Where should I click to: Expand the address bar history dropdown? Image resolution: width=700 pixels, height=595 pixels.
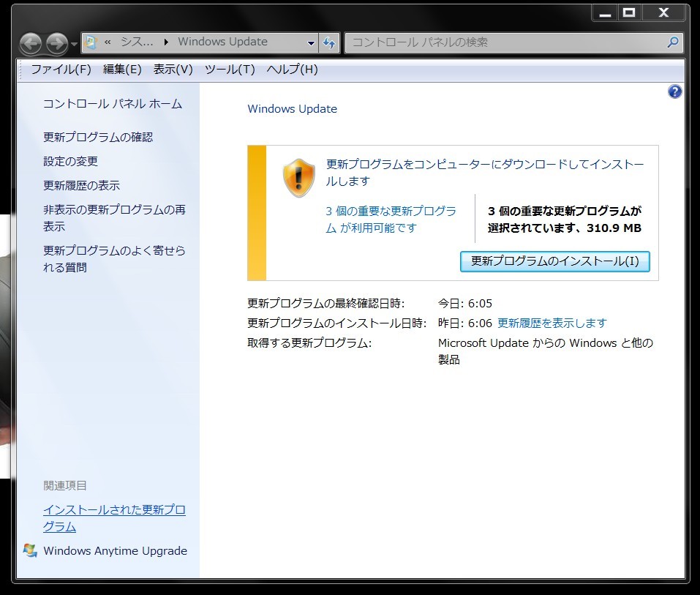311,43
